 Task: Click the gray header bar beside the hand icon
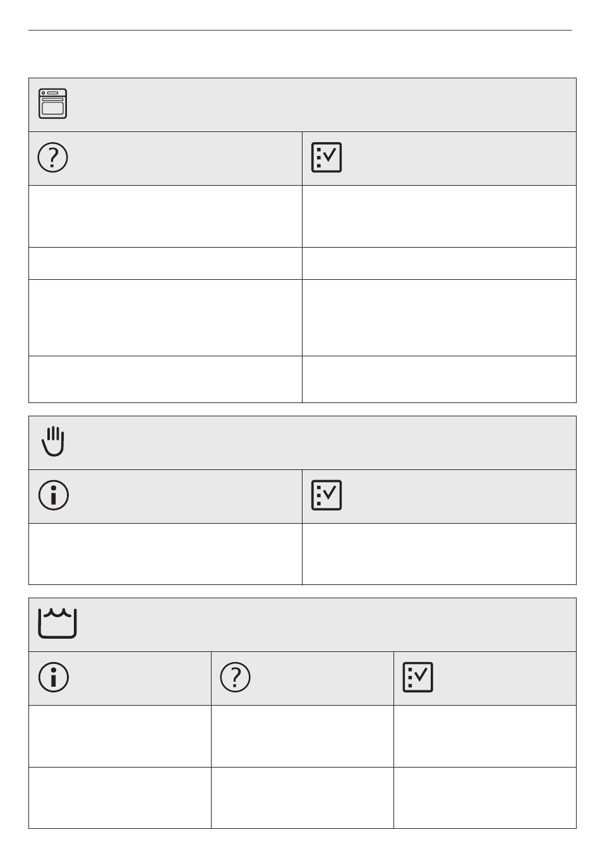click(x=303, y=443)
